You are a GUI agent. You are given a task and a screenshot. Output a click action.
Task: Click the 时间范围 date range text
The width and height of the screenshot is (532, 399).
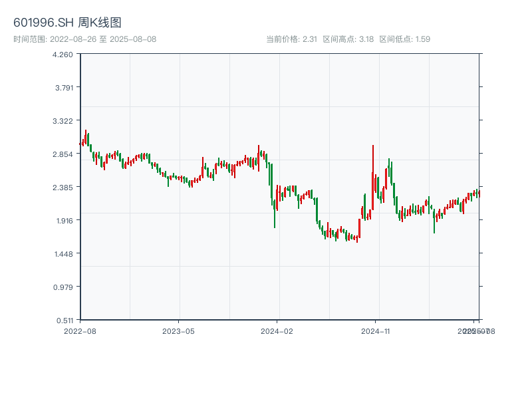pyautogui.click(x=84, y=39)
